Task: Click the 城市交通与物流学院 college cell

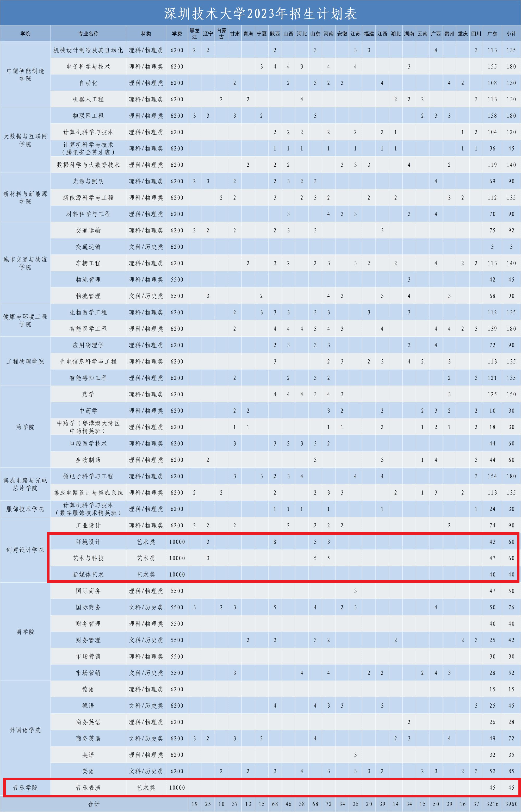Action: 25,263
